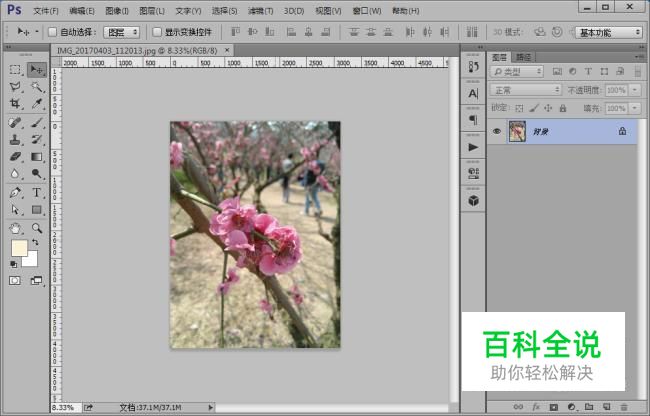
Task: Close the IMG_20170403_112013.jpg document tab
Action: coord(227,50)
